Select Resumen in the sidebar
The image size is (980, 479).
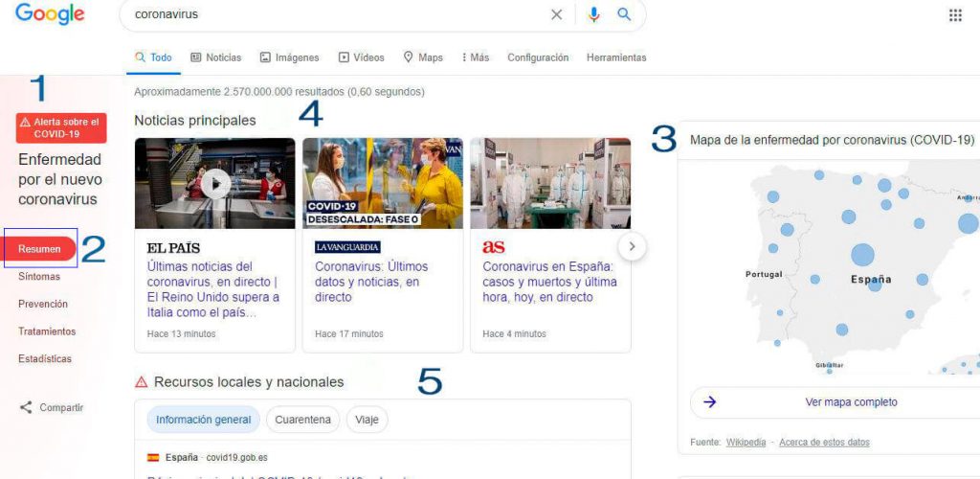[x=39, y=249]
